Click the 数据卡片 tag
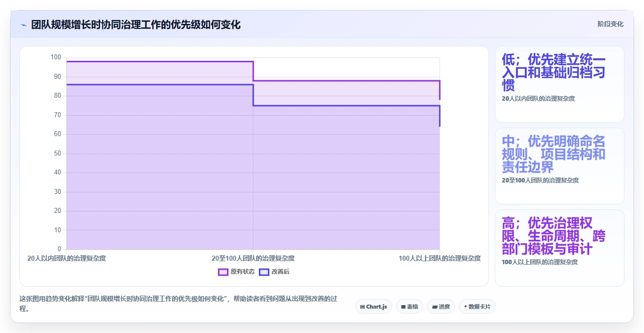644x333 pixels. 477,307
